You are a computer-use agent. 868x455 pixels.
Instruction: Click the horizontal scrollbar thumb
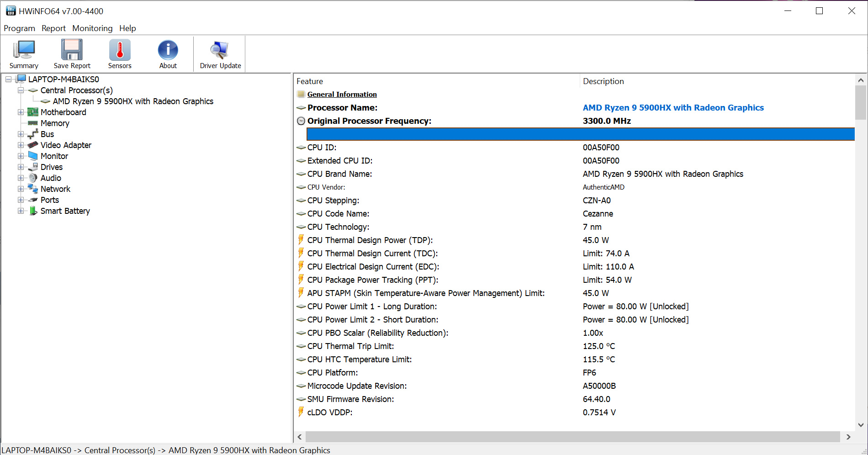coord(572,437)
